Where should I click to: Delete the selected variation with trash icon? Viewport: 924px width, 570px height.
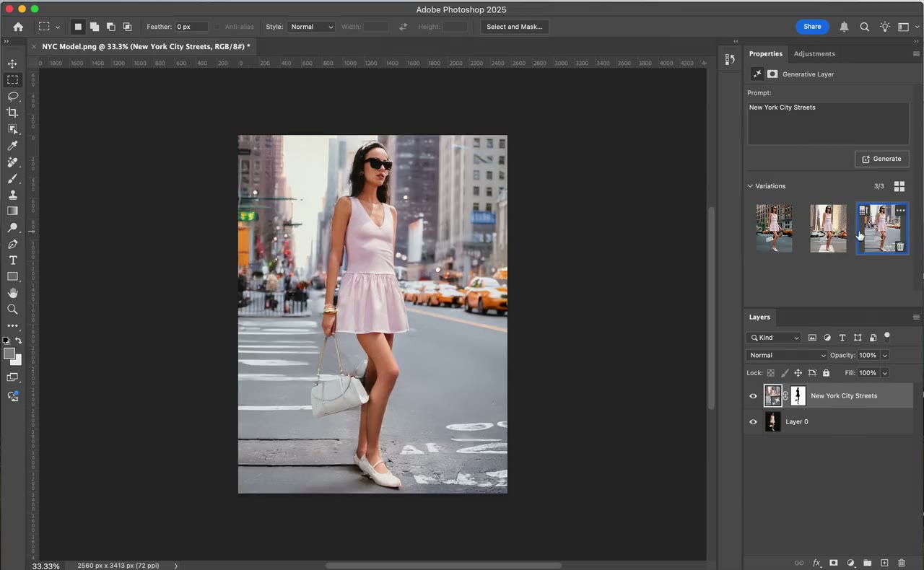point(900,247)
